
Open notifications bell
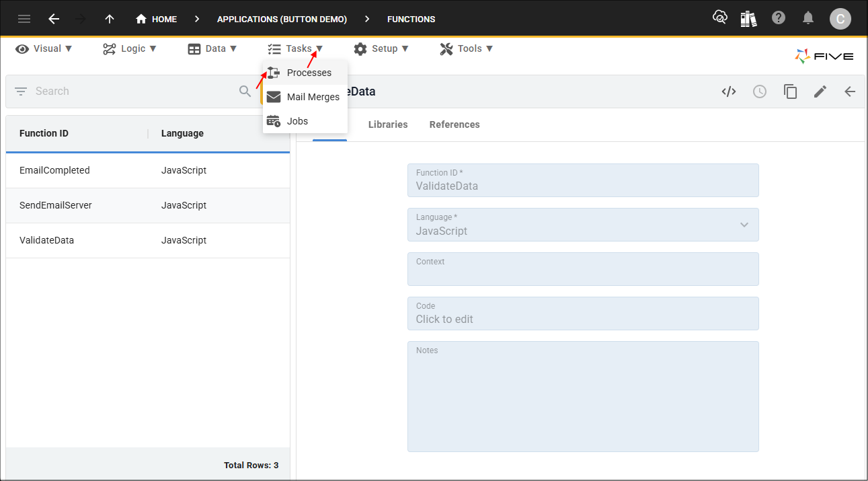808,18
